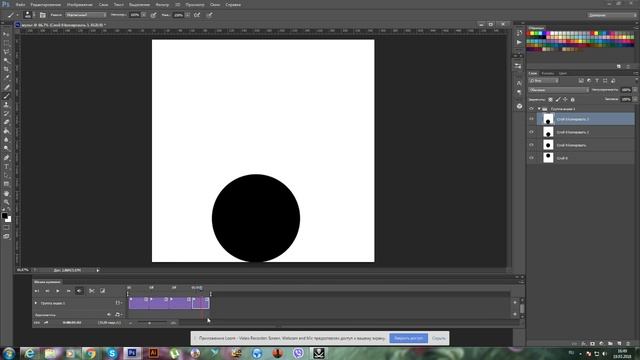640x360 pixels.
Task: Toggle pressure for size icon in options bar
Action: click(x=209, y=15)
